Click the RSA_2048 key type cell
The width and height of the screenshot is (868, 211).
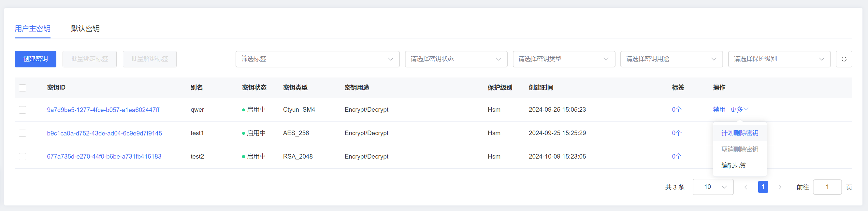pos(298,157)
